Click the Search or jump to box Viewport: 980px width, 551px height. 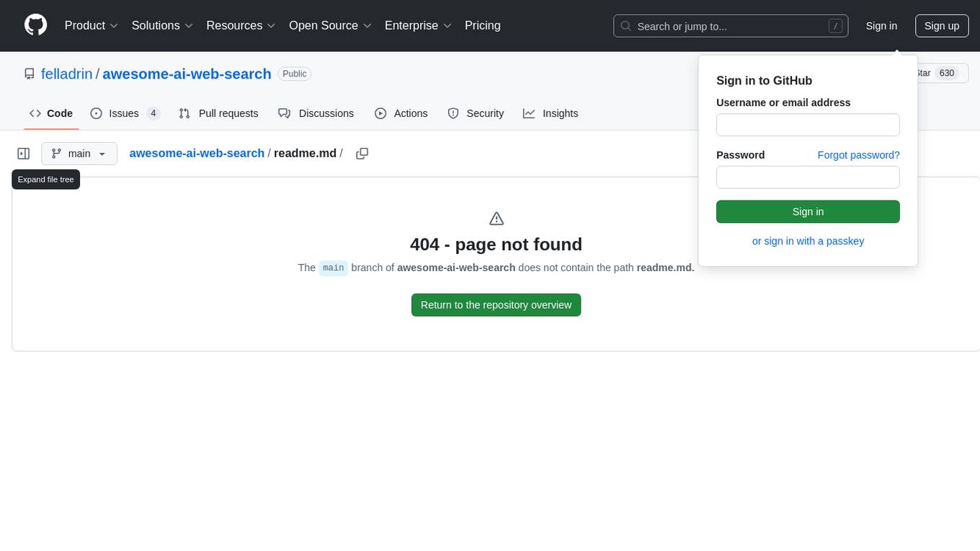click(731, 26)
